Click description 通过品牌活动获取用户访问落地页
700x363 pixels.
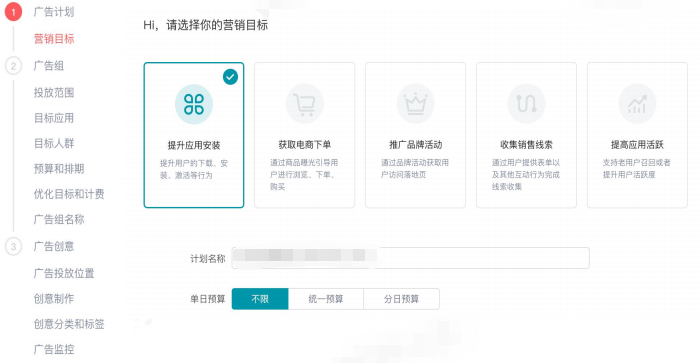click(x=415, y=169)
